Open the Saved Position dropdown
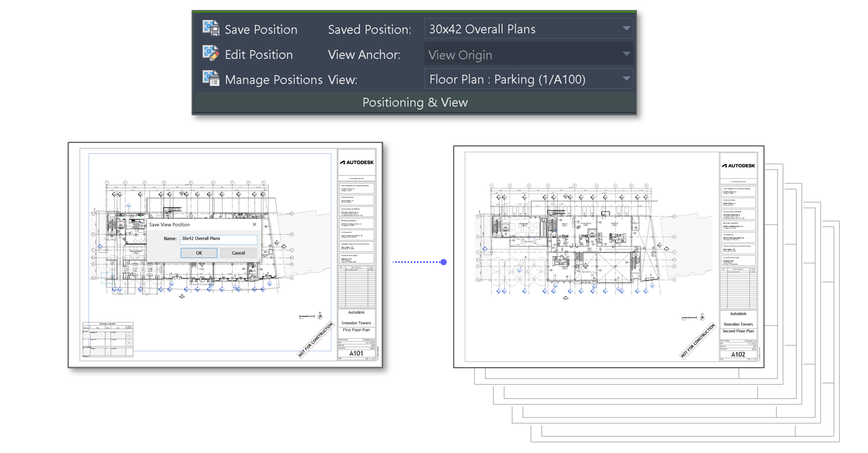 coord(625,28)
